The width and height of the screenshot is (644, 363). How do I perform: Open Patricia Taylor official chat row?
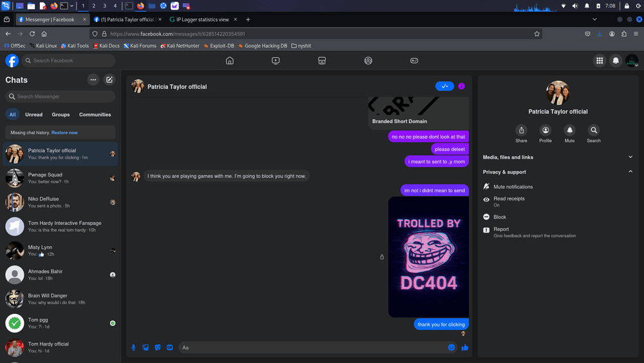tap(61, 153)
